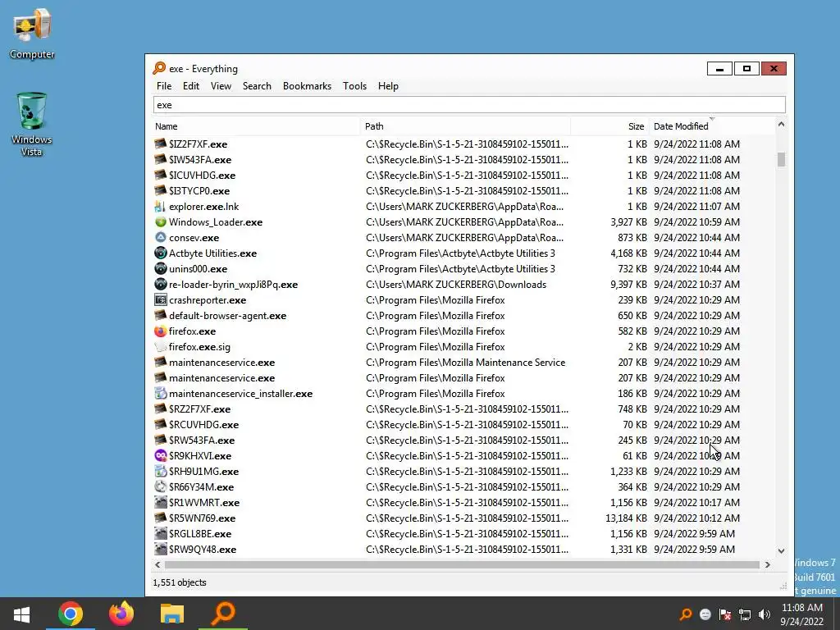Click the volume icon in system tray
Viewport: 840px width, 630px height.
click(765, 614)
